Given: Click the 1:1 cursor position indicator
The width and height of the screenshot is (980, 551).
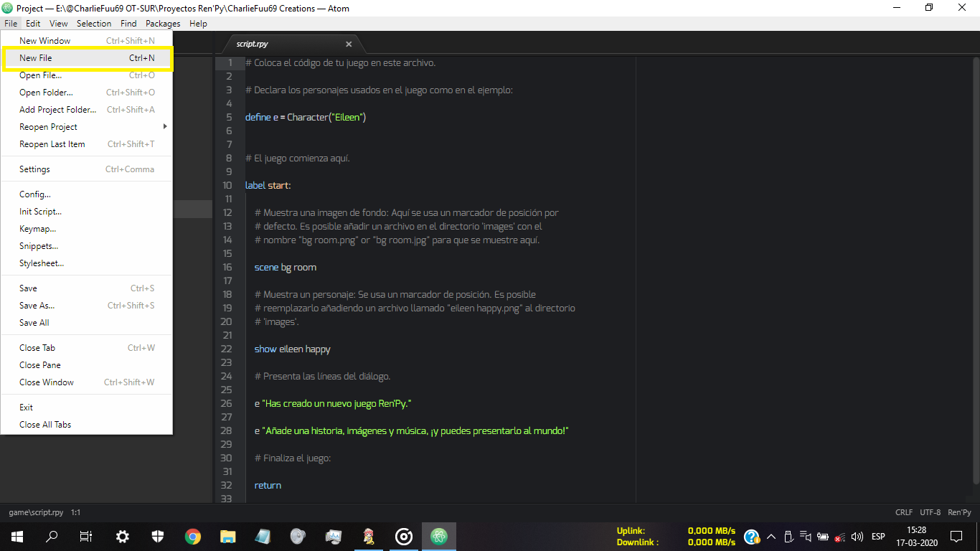Looking at the screenshot, I should tap(75, 513).
